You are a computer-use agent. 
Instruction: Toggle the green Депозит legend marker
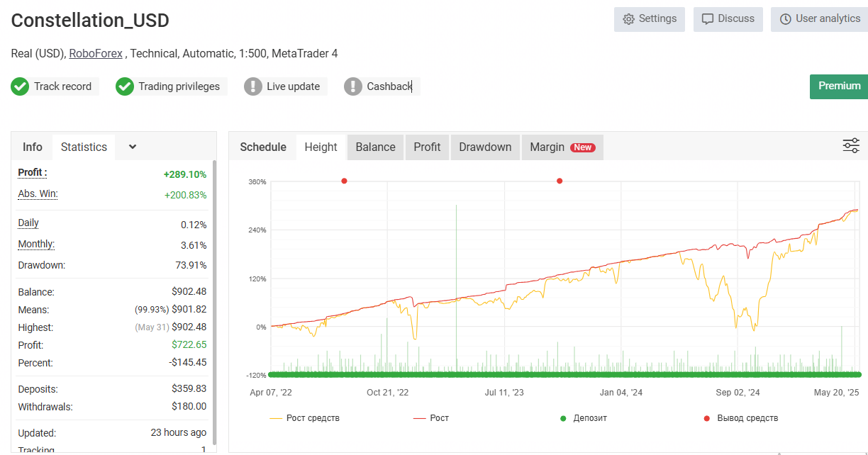pyautogui.click(x=564, y=418)
